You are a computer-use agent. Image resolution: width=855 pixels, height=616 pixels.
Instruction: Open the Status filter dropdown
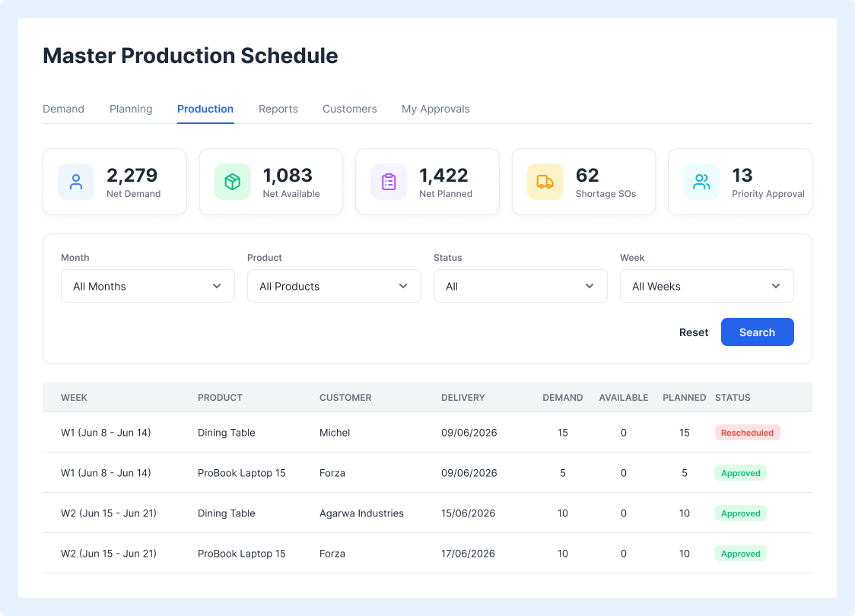coord(520,286)
